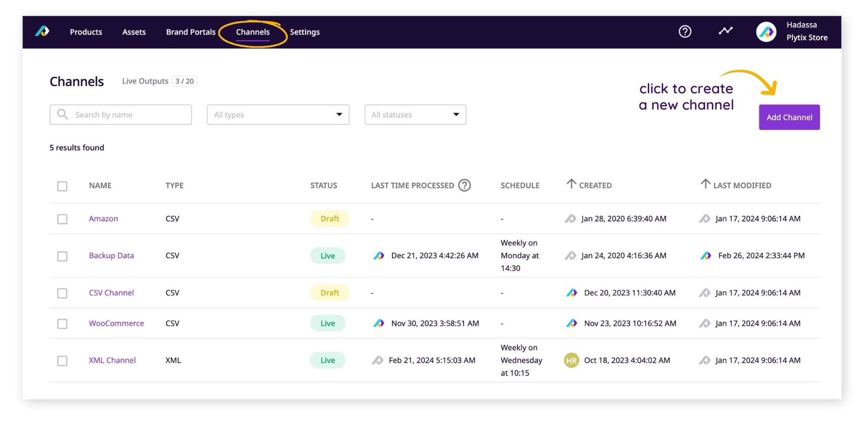Select the WooCommerce row checkbox
This screenshot has height=426, width=868.
[62, 324]
